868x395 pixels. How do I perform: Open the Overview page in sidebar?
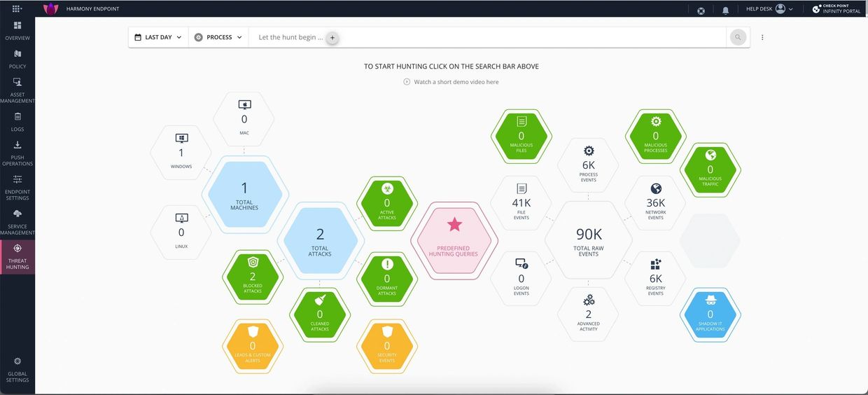17,31
